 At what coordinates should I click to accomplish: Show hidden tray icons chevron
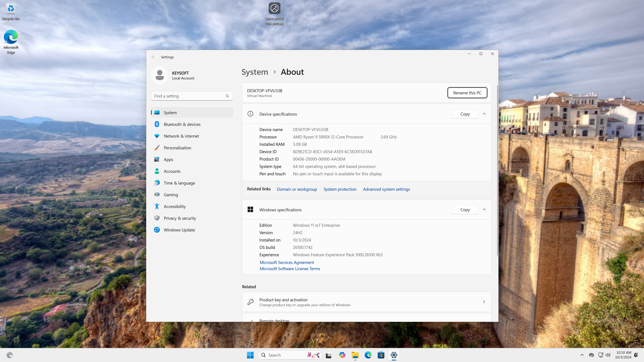(x=582, y=355)
